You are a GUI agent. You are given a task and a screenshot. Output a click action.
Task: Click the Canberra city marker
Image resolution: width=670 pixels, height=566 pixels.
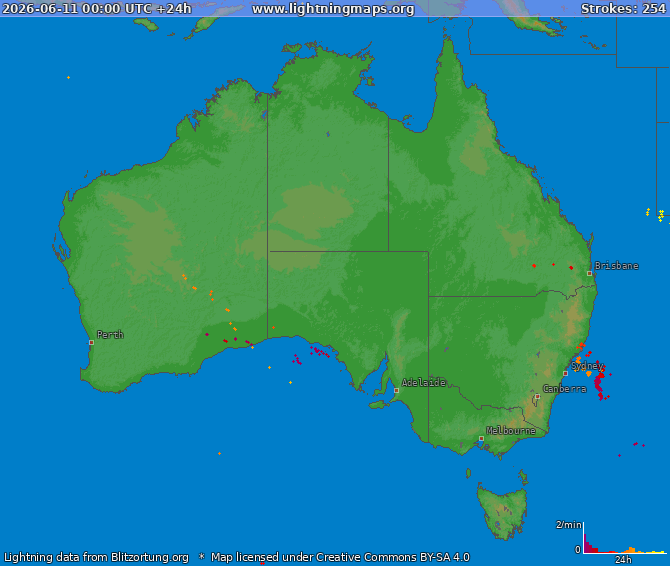coord(537,396)
